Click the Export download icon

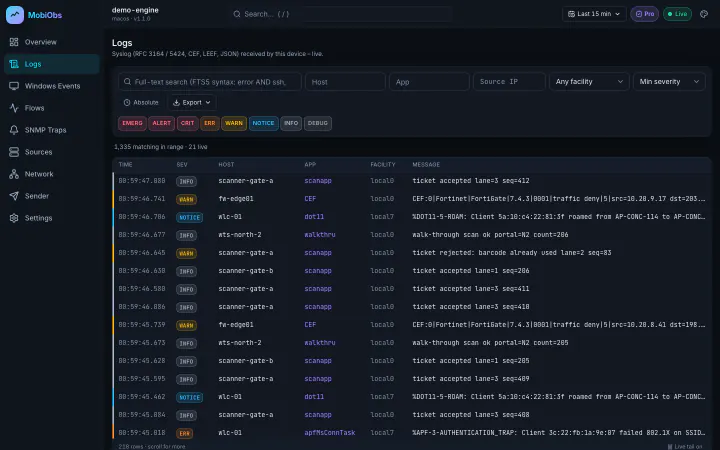coord(176,102)
